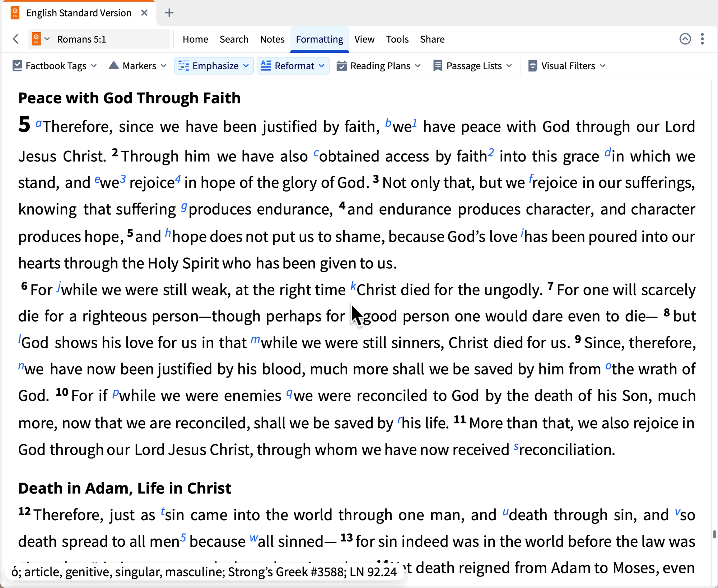Open the Reading Plans calendar icon
This screenshot has height=588, width=718.
341,66
